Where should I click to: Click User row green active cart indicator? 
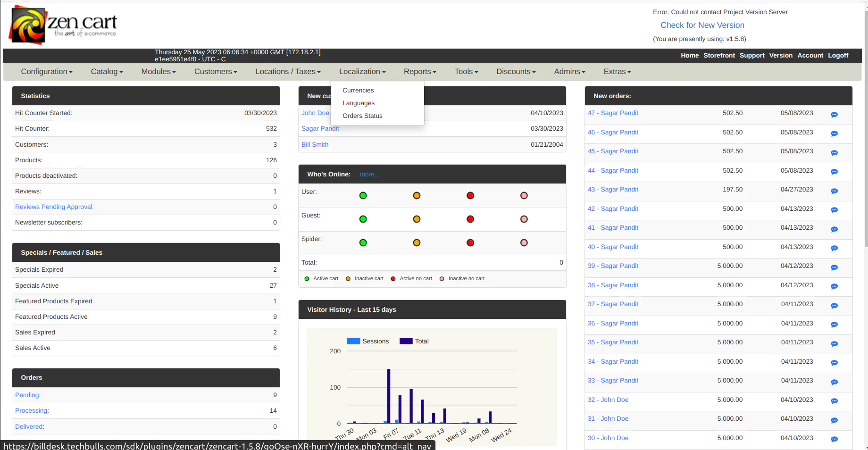(x=363, y=195)
